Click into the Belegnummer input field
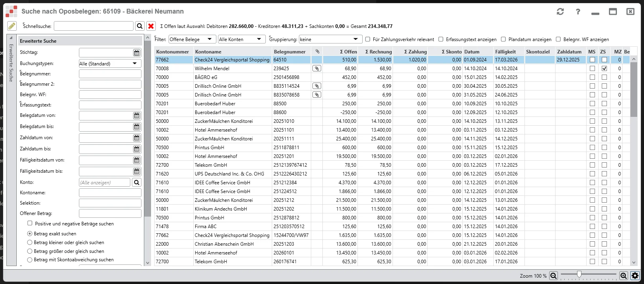Screen dimensions: 644x284 point(110,74)
